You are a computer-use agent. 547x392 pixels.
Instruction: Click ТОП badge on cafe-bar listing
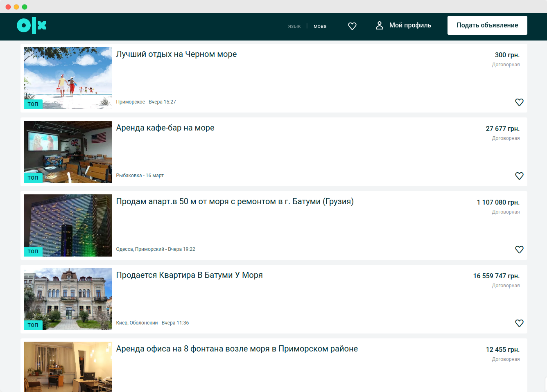pos(33,178)
